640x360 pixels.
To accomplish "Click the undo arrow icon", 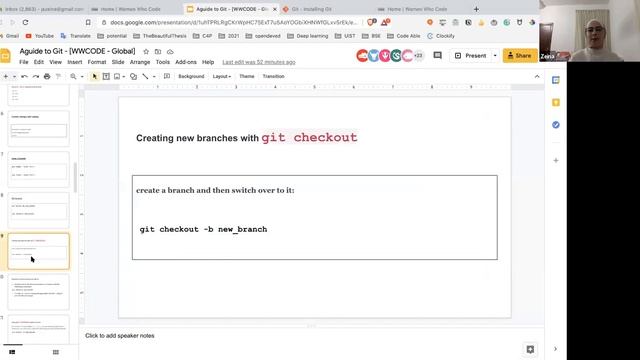I will pyautogui.click(x=24, y=76).
